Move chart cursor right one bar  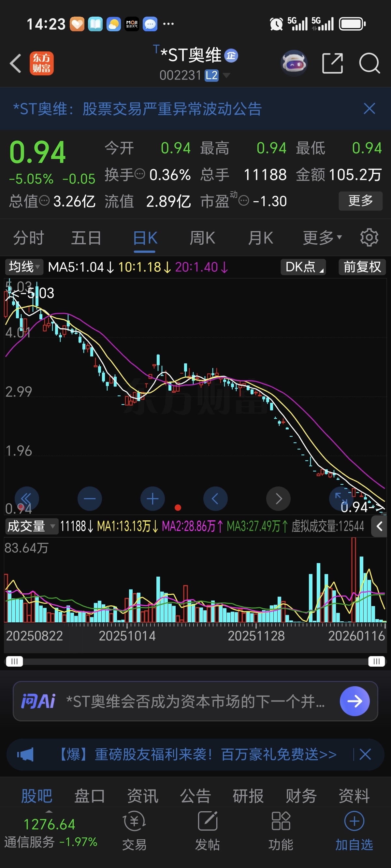point(278,499)
